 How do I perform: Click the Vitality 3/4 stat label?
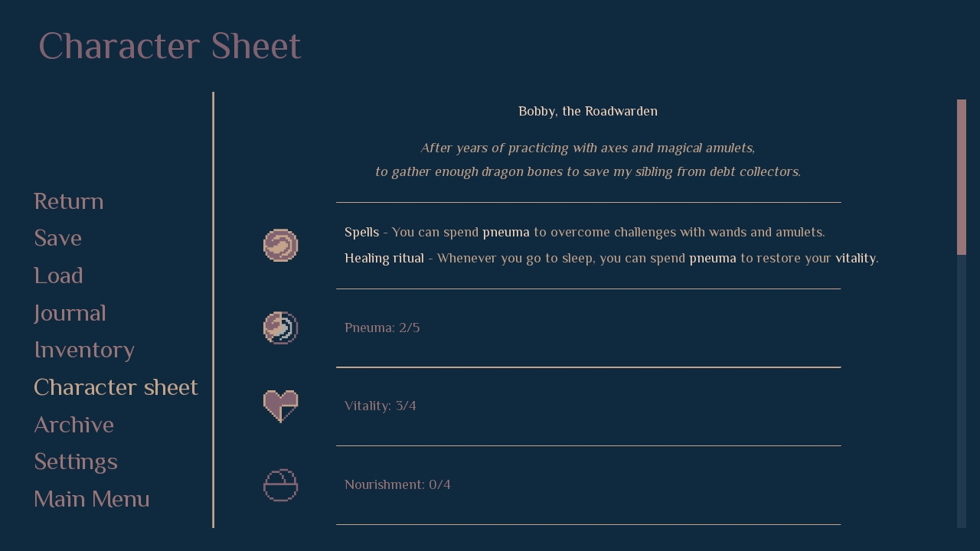380,406
